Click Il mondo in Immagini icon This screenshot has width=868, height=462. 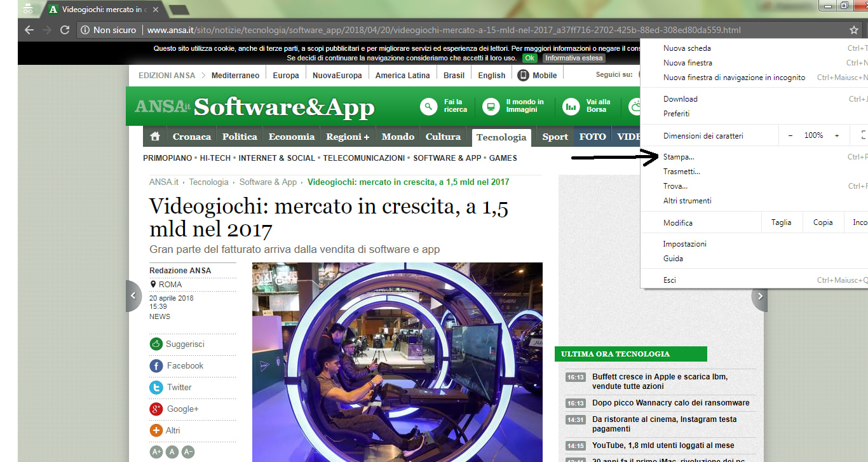click(491, 106)
